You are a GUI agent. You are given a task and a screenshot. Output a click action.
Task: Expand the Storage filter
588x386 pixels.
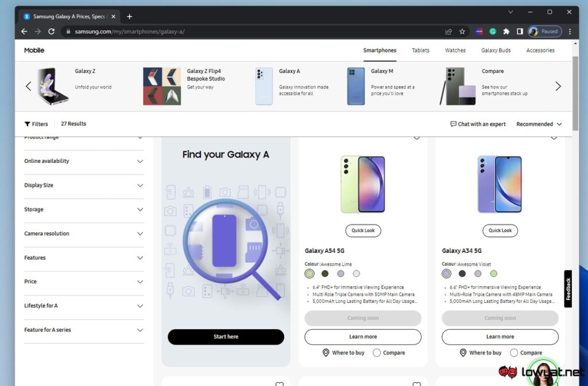click(x=84, y=210)
